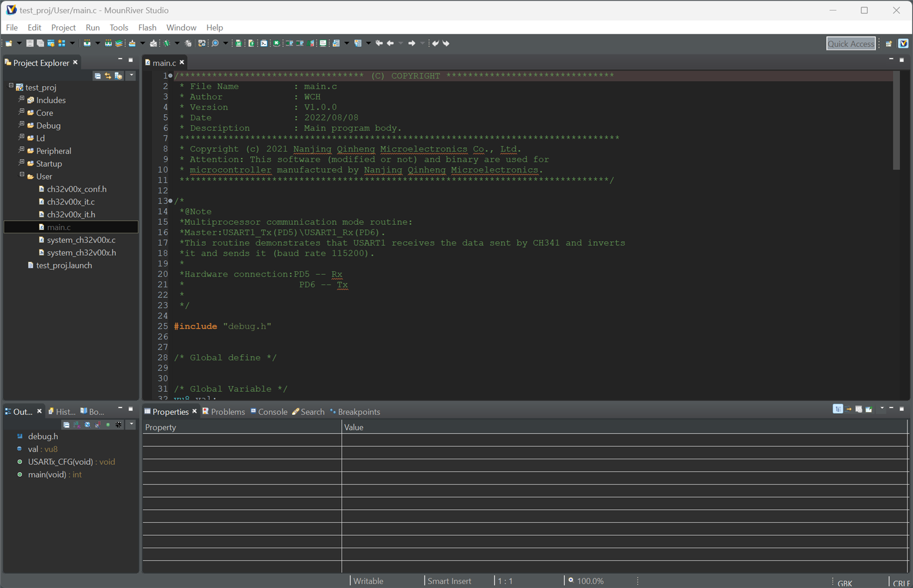Click the Save All toolbar icon

pos(40,43)
